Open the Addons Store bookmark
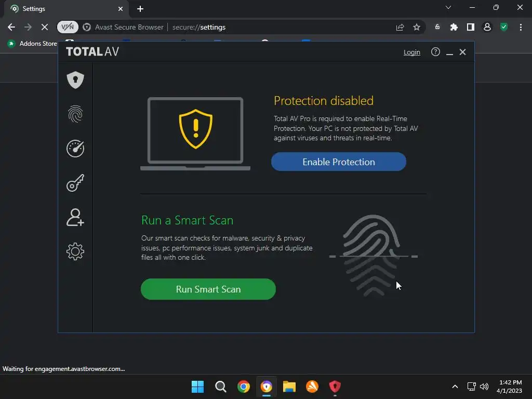The height and width of the screenshot is (399, 532). point(33,44)
